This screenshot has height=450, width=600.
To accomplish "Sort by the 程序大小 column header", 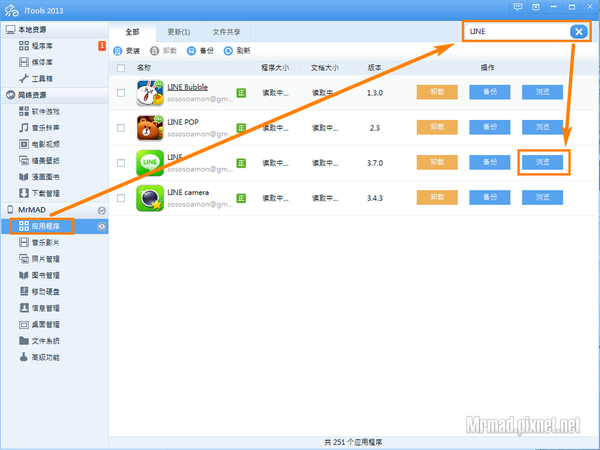I will (x=275, y=68).
